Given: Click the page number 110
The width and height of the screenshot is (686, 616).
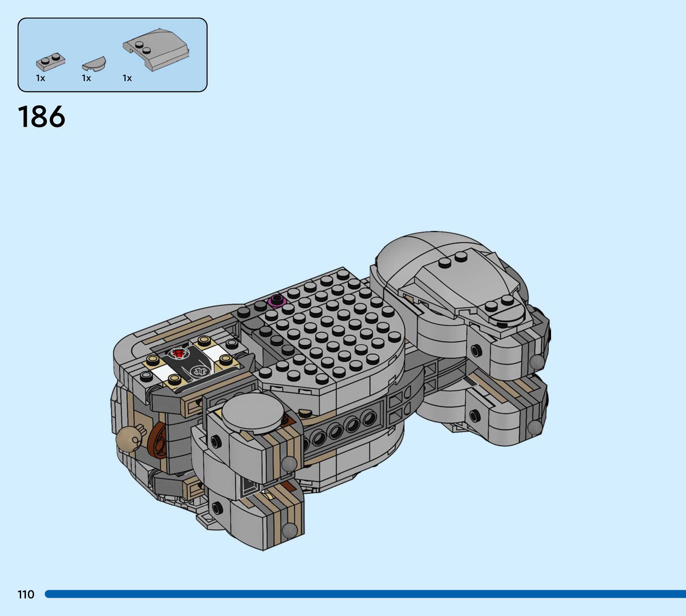Looking at the screenshot, I should 26,594.
